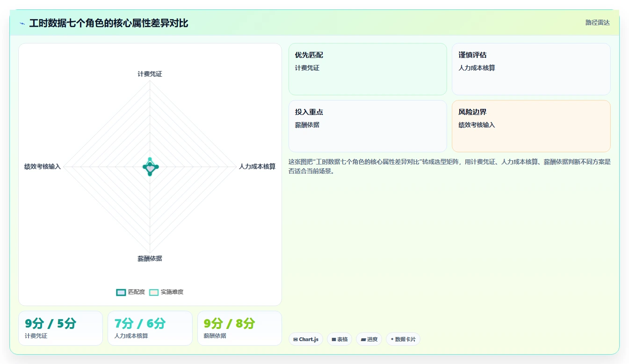The width and height of the screenshot is (629, 364).
Task: Click the 人力成本核算 radar axis label
Action: (x=257, y=166)
